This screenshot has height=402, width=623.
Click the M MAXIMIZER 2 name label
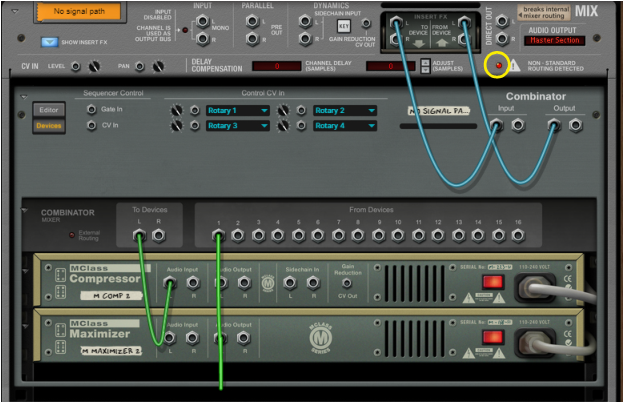point(111,351)
